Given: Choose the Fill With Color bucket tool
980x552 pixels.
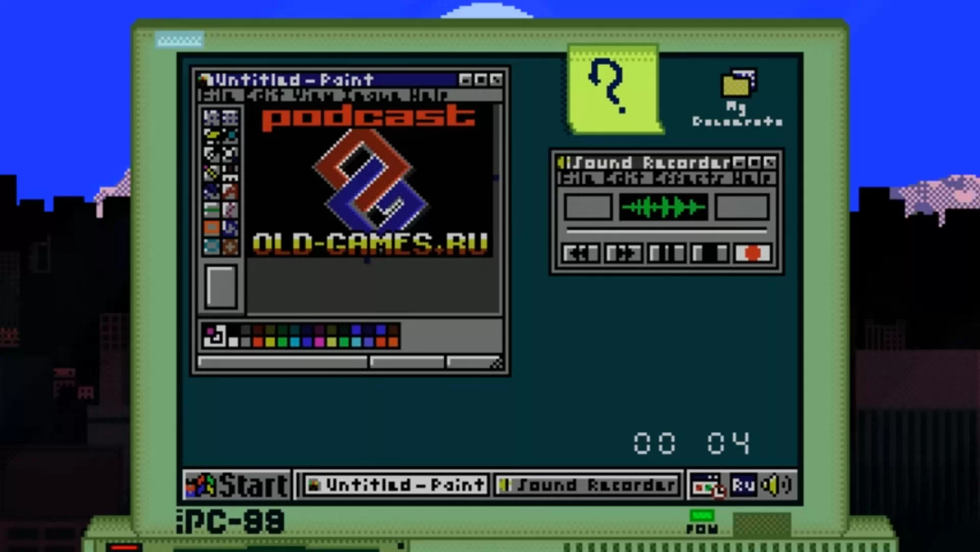Looking at the screenshot, I should pyautogui.click(x=230, y=135).
